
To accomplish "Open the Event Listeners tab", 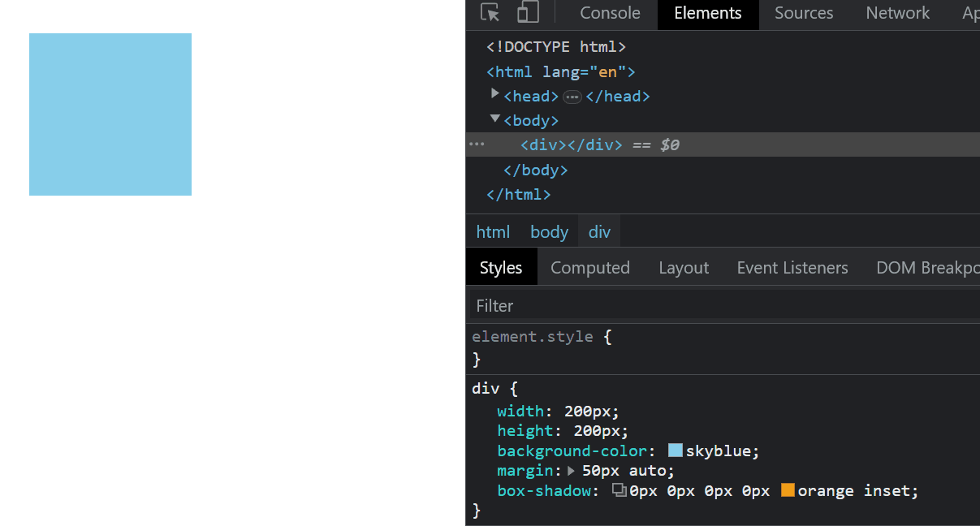I will (792, 267).
